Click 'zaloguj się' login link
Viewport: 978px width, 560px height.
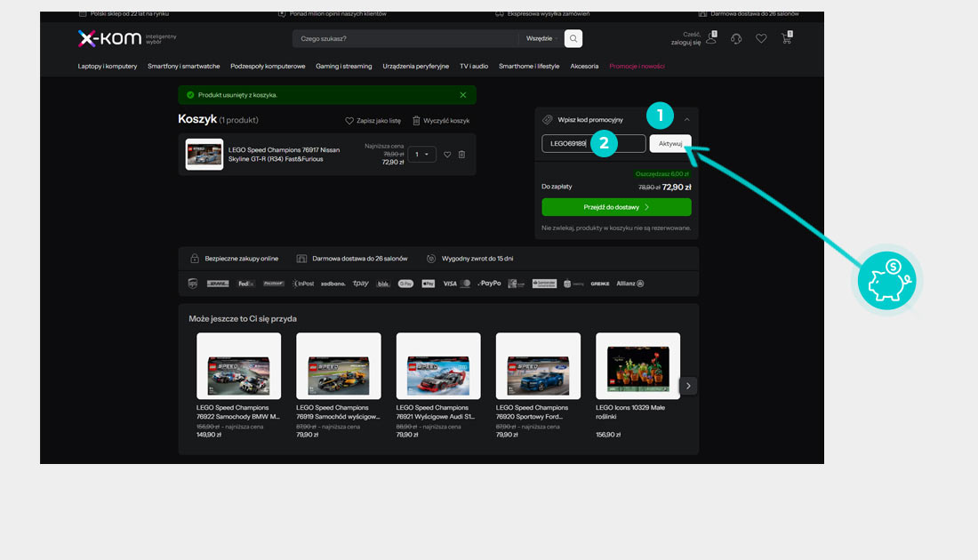[x=685, y=43]
